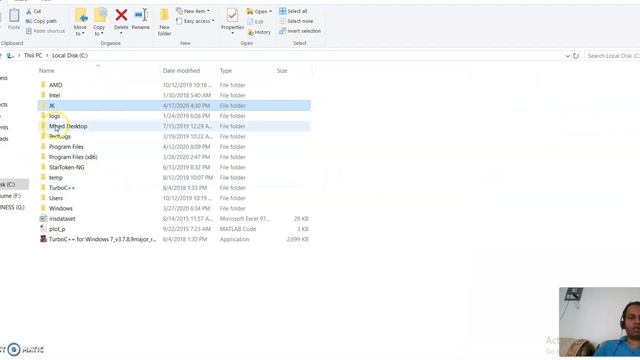Select the irisdataset Excel file

tap(174, 219)
